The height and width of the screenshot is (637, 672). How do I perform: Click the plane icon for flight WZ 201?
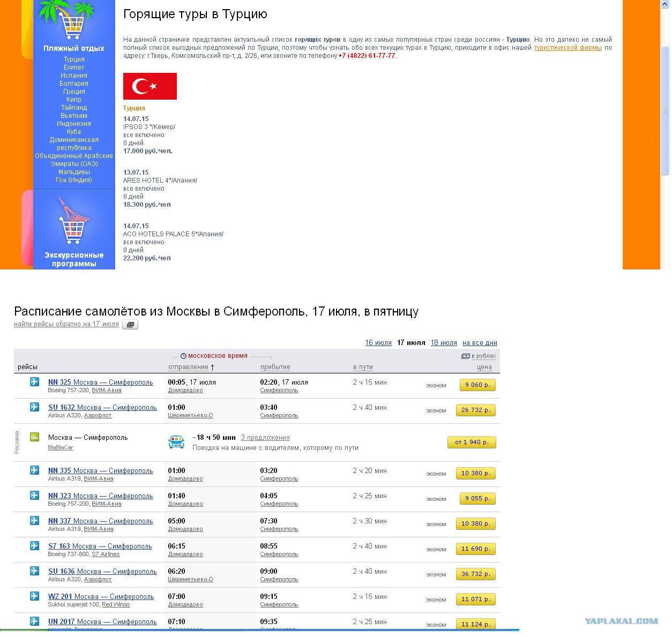[x=35, y=596]
